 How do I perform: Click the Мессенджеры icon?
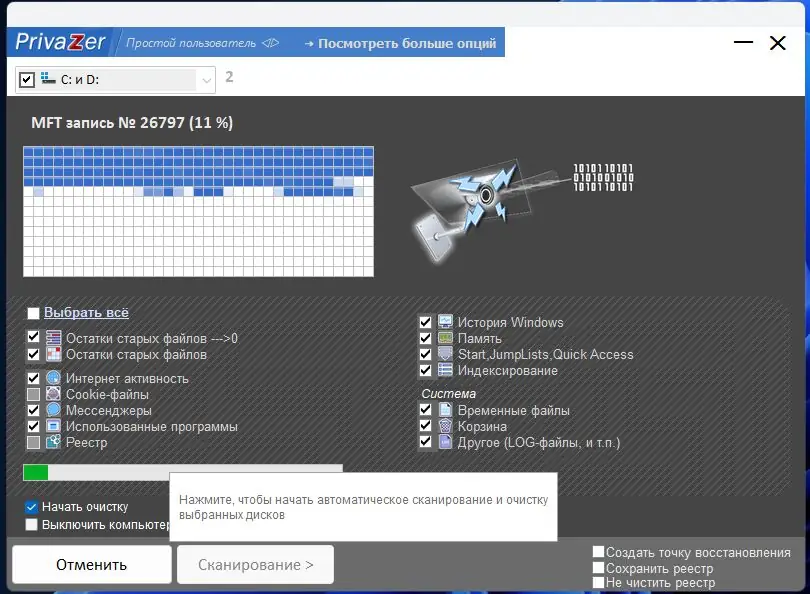coord(53,410)
